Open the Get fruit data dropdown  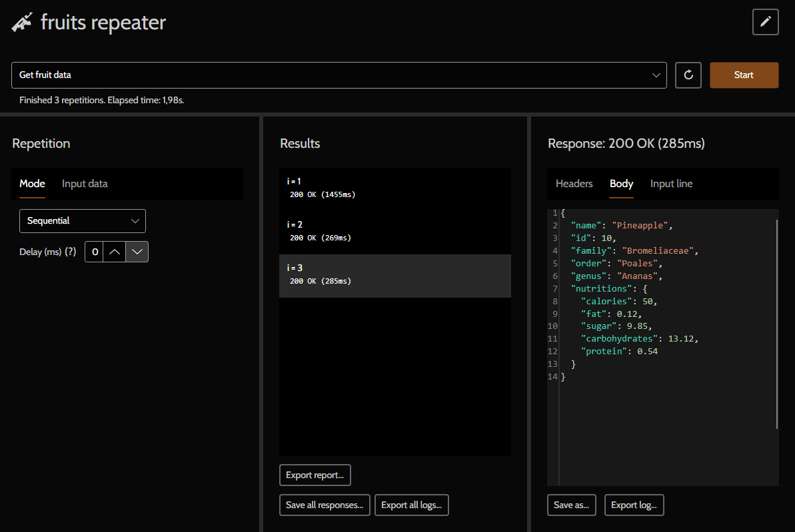pyautogui.click(x=339, y=75)
